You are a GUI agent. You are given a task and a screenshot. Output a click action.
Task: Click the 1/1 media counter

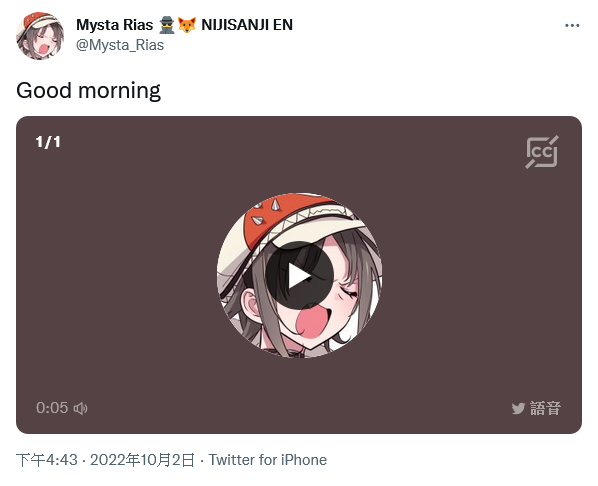click(48, 142)
